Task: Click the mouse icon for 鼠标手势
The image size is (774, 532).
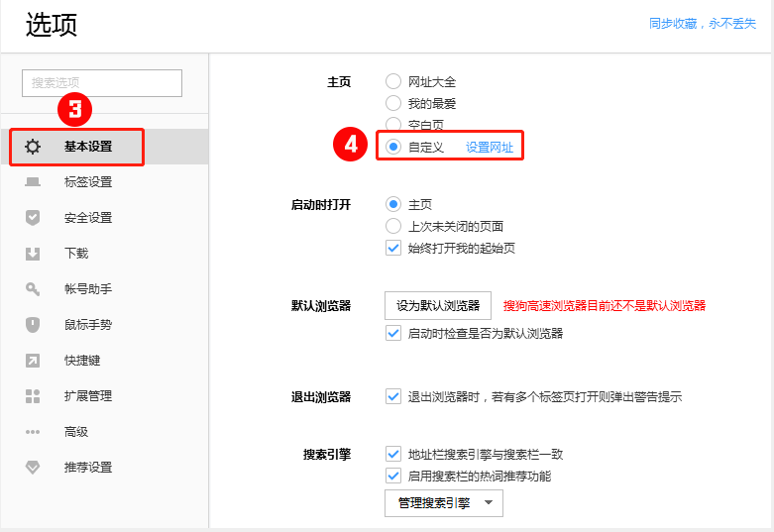Action: click(x=33, y=325)
